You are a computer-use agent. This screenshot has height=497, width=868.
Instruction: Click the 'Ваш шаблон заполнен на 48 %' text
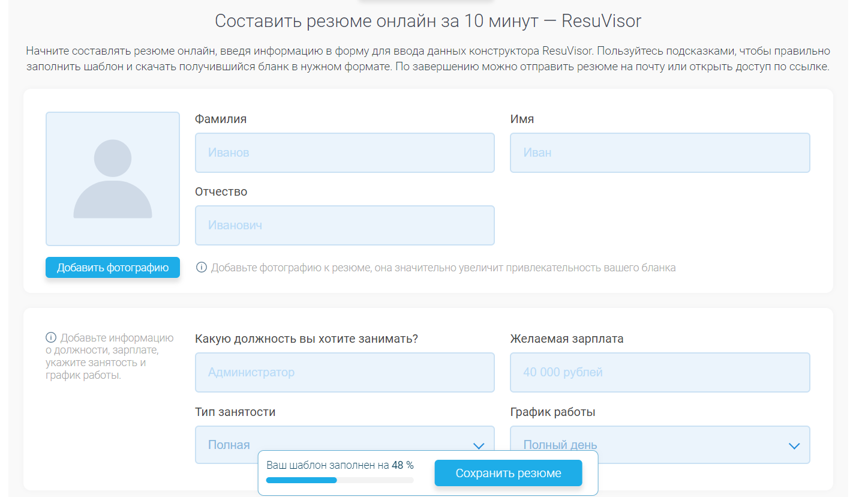340,465
